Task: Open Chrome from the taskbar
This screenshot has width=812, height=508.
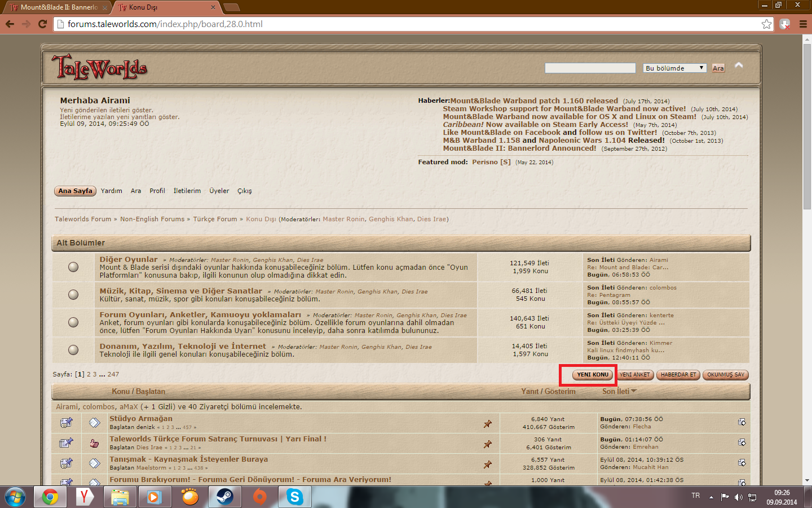Action: coord(50,497)
